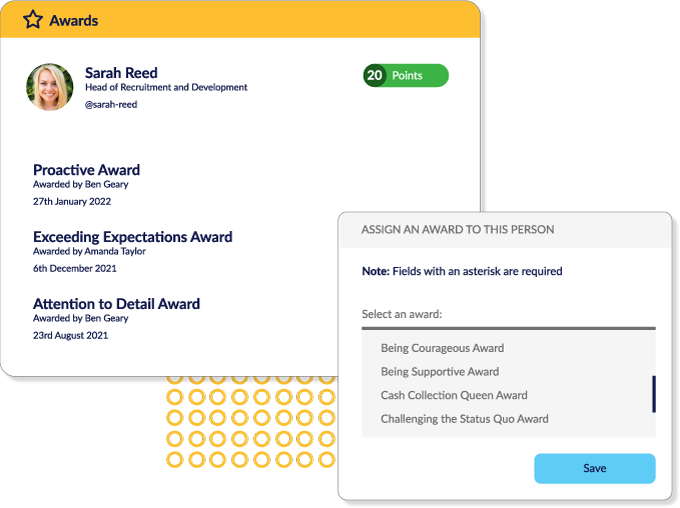
Task: Select Being Courageous Award from list
Action: coord(442,348)
